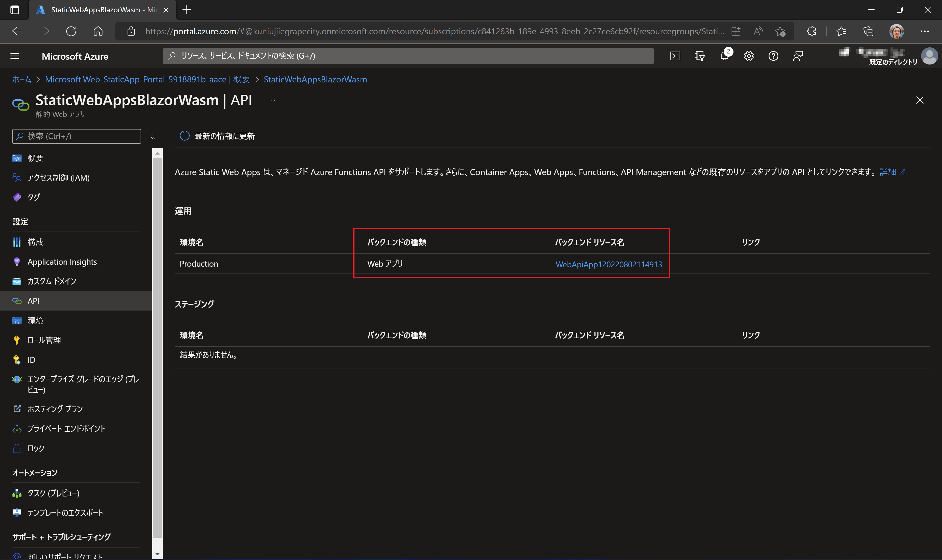Click the 結果がありません。 staging row text
Viewport: 942px width, 560px height.
208,355
